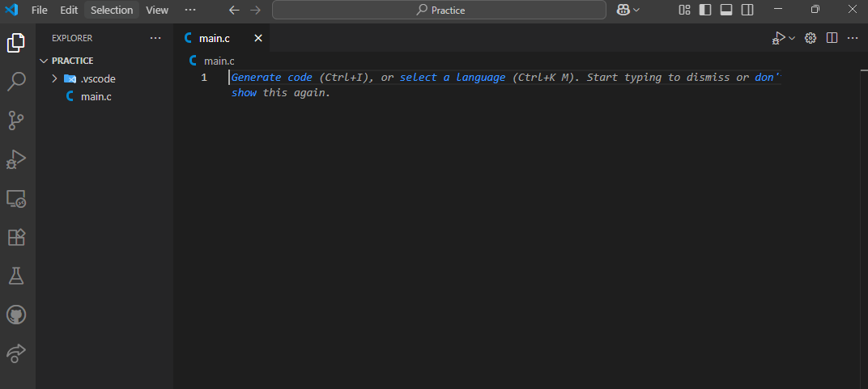Select the main.c editor tab
This screenshot has width=868, height=389.
215,38
